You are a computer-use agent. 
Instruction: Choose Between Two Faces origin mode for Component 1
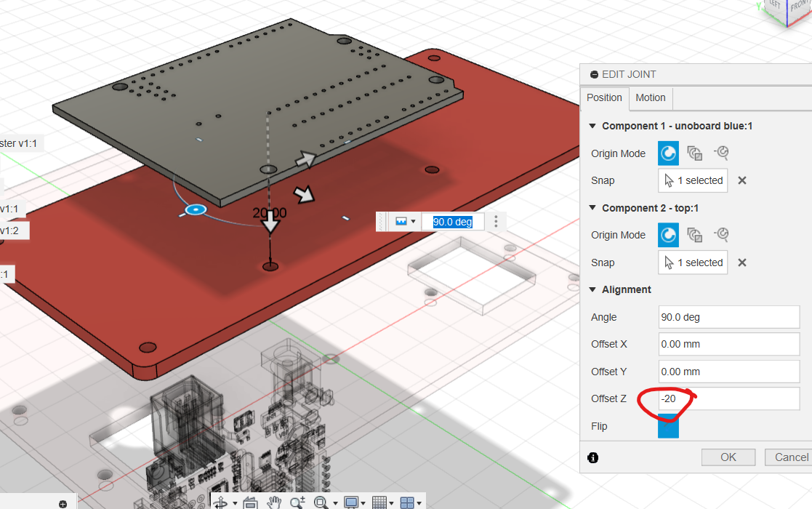click(x=695, y=153)
